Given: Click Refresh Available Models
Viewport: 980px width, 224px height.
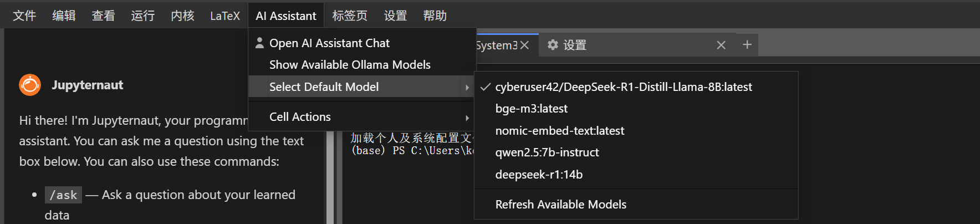Looking at the screenshot, I should (636, 204).
